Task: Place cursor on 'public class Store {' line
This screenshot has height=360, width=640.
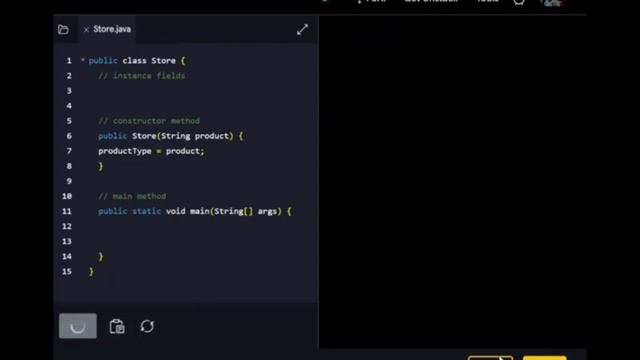Action: click(137, 61)
